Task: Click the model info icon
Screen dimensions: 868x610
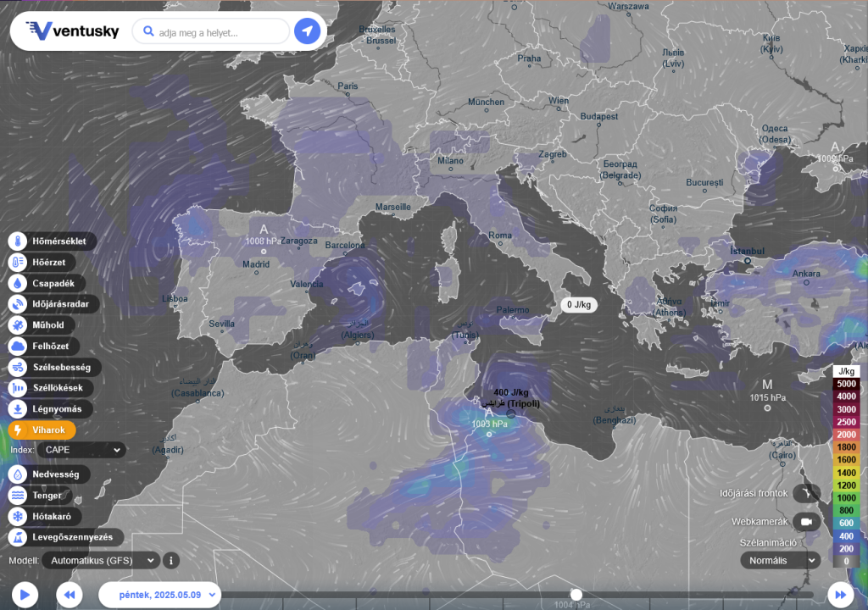Action: pos(170,560)
